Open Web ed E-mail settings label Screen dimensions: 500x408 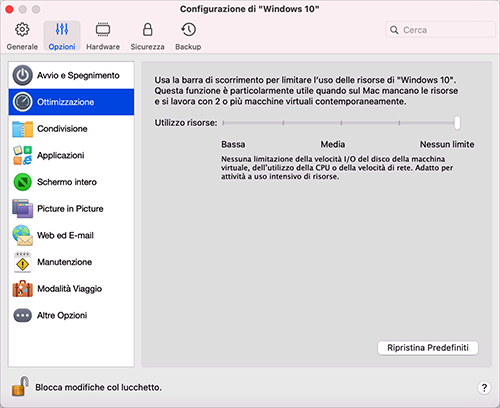(x=65, y=235)
